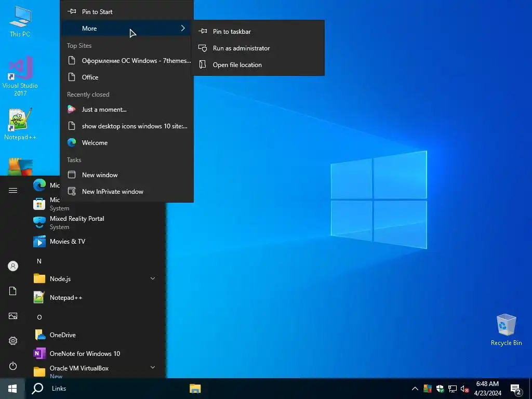Open Microsoft Edge icon in app list

pyautogui.click(x=39, y=185)
